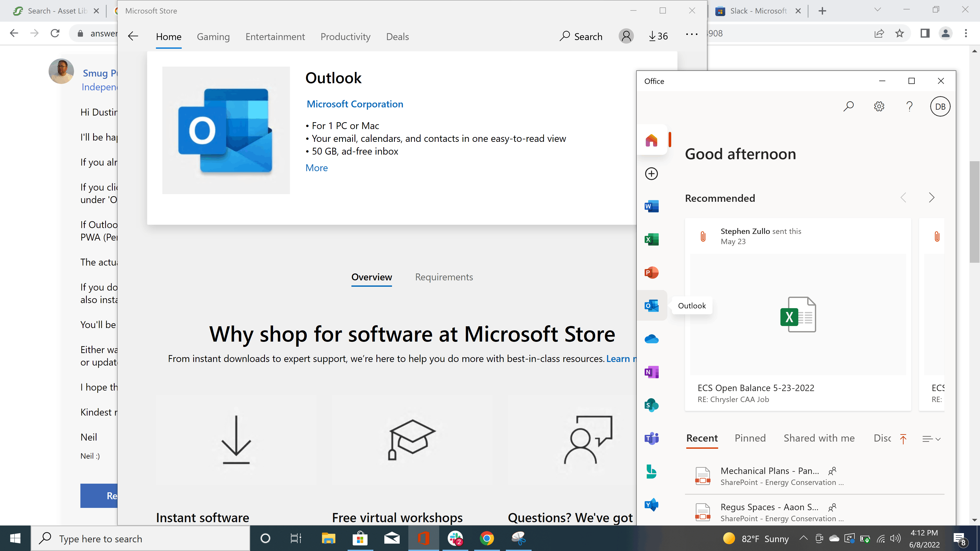
Task: Open Outlook from the Office sidebar
Action: (651, 305)
